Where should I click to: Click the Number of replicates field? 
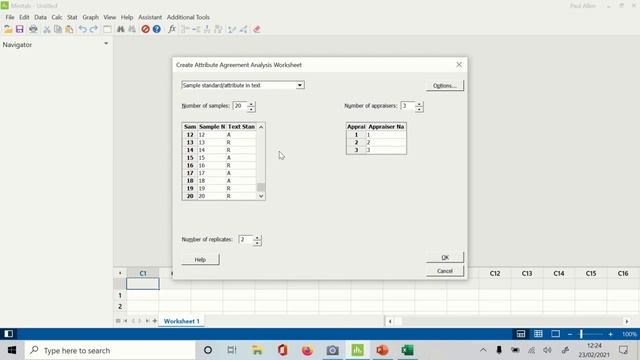(246, 239)
